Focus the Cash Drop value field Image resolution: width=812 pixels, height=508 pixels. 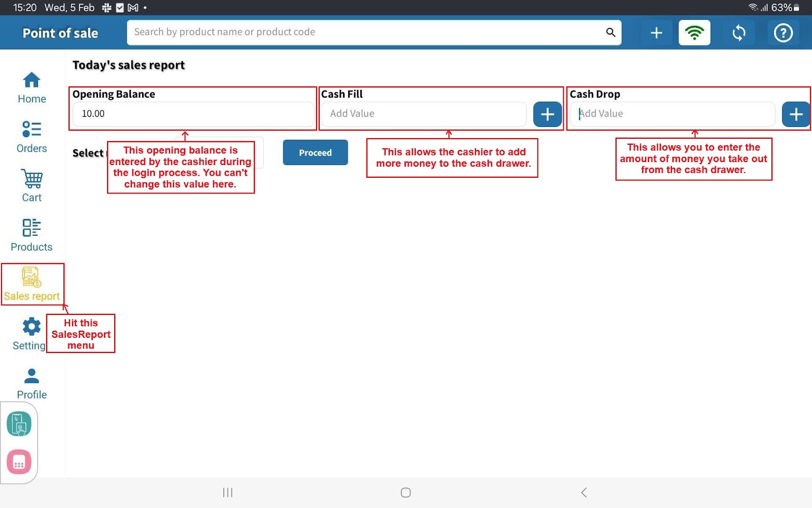pyautogui.click(x=672, y=114)
